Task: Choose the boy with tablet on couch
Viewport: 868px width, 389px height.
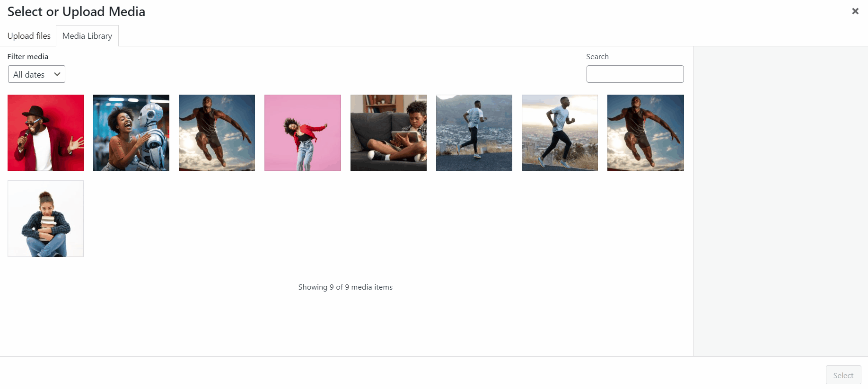Action: click(x=388, y=133)
